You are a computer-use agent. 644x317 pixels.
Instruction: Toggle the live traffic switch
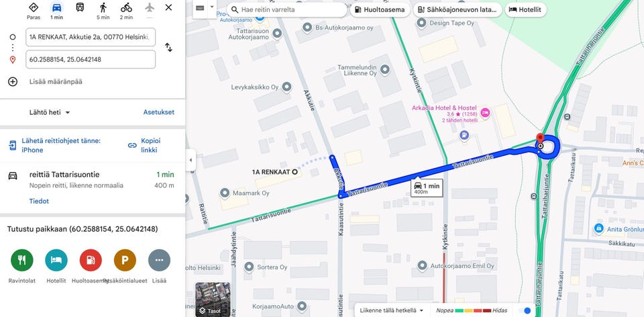point(525,310)
